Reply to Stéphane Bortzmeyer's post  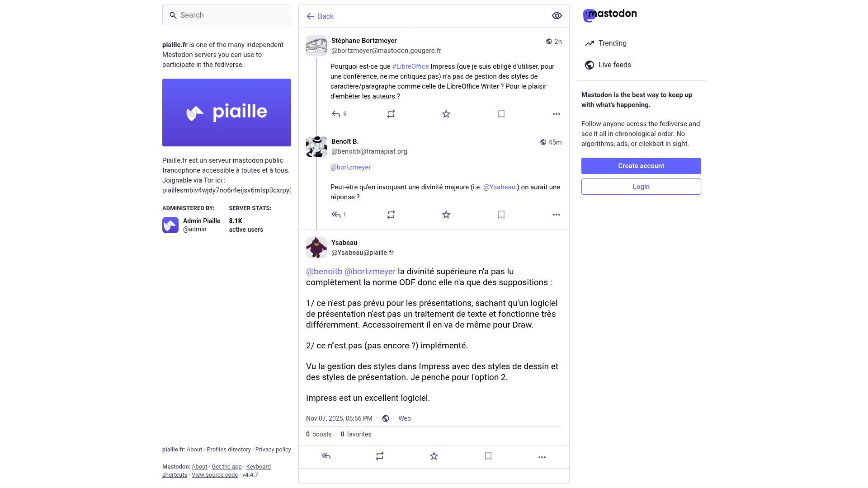click(x=336, y=114)
